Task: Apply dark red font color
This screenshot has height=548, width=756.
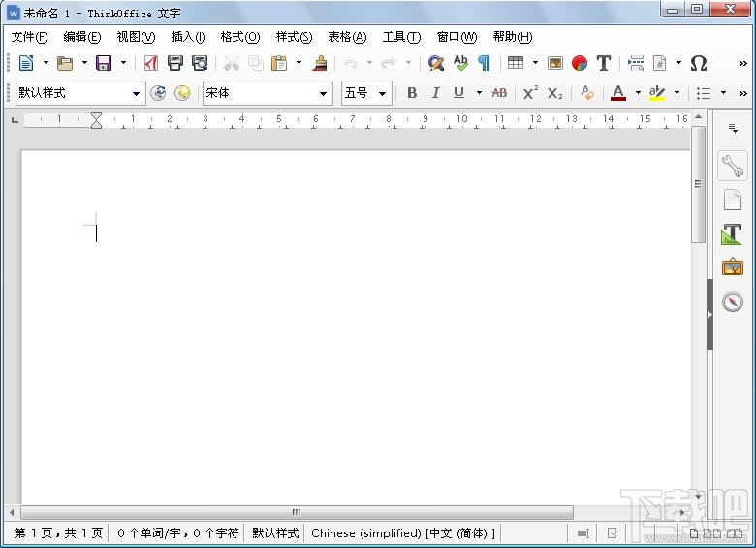Action: [618, 92]
